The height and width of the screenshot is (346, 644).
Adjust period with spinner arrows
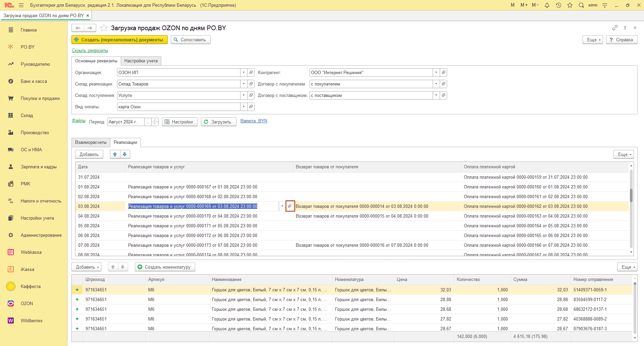(155, 122)
